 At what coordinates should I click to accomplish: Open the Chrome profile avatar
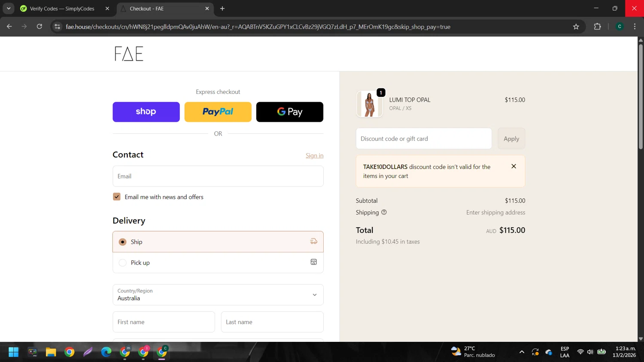pos(620,27)
